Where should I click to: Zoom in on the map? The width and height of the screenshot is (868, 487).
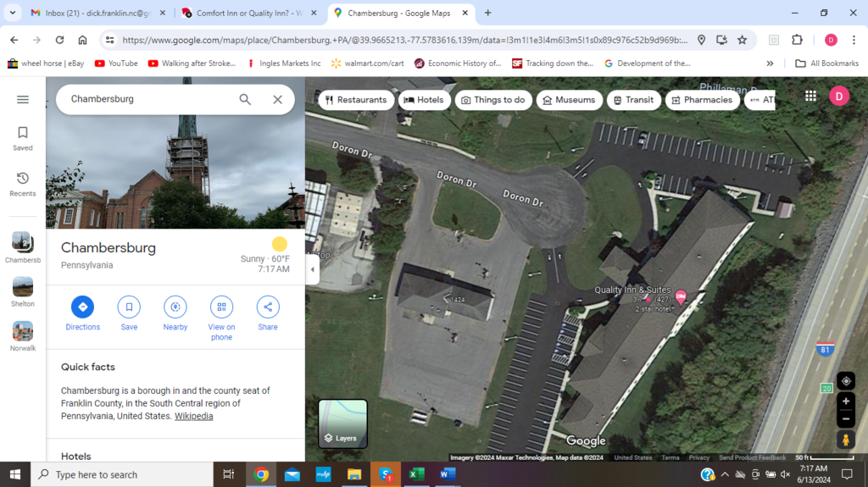point(846,401)
